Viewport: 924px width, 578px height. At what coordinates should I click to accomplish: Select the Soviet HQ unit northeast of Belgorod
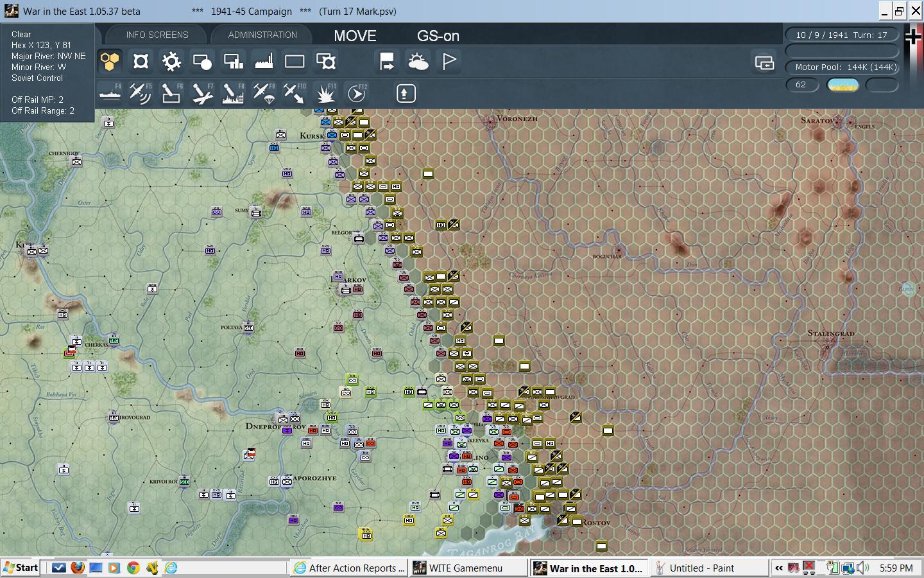coord(441,225)
